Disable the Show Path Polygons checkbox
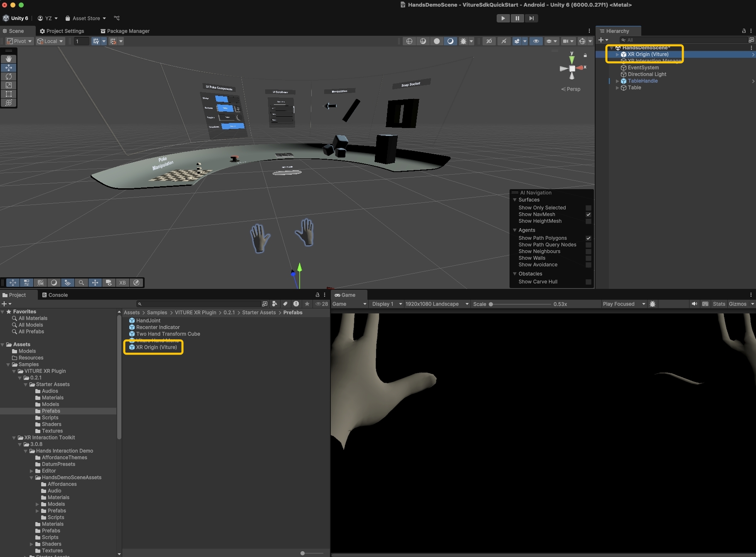 pos(588,238)
